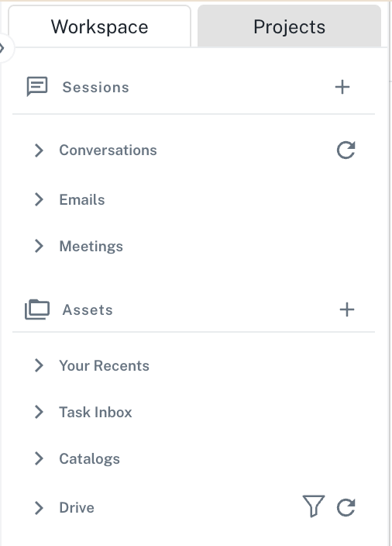Viewport: 392px width, 546px height.
Task: Click the Assets folder stack icon
Action: [37, 309]
